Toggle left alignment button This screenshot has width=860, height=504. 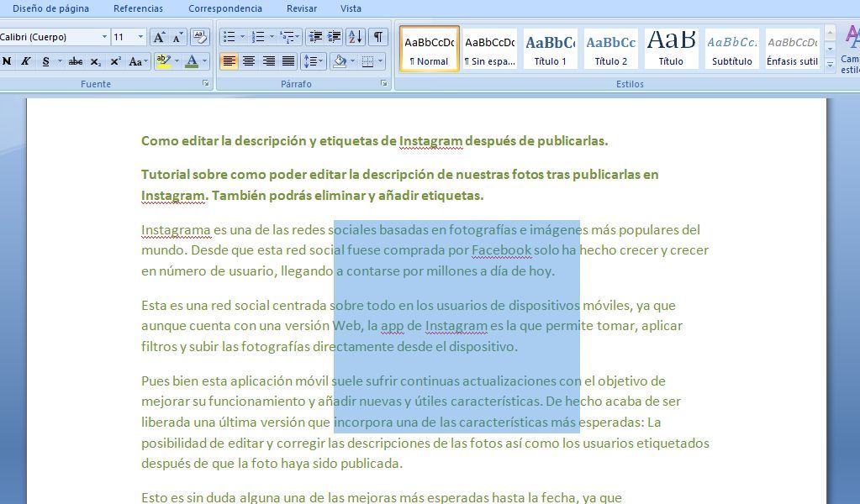click(230, 61)
